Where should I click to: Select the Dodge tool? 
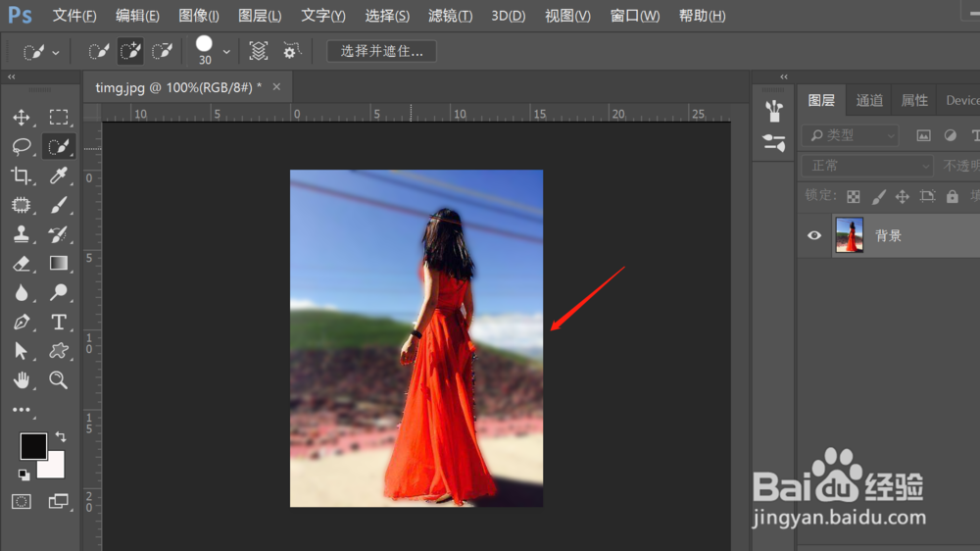tap(59, 293)
